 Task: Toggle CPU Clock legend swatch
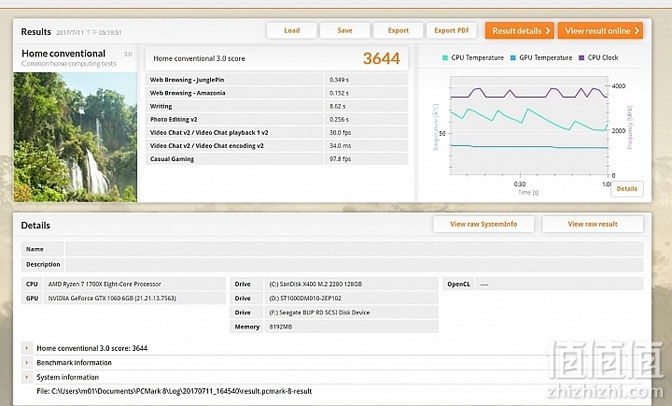tap(582, 57)
